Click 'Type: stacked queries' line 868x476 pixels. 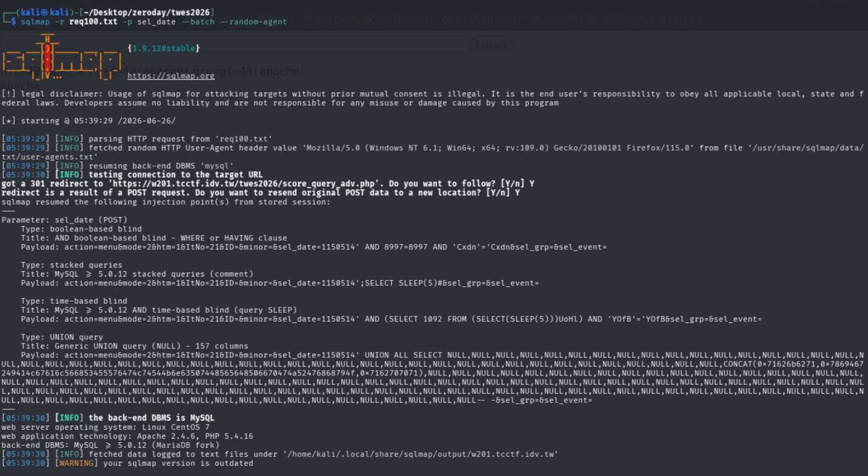click(x=72, y=265)
